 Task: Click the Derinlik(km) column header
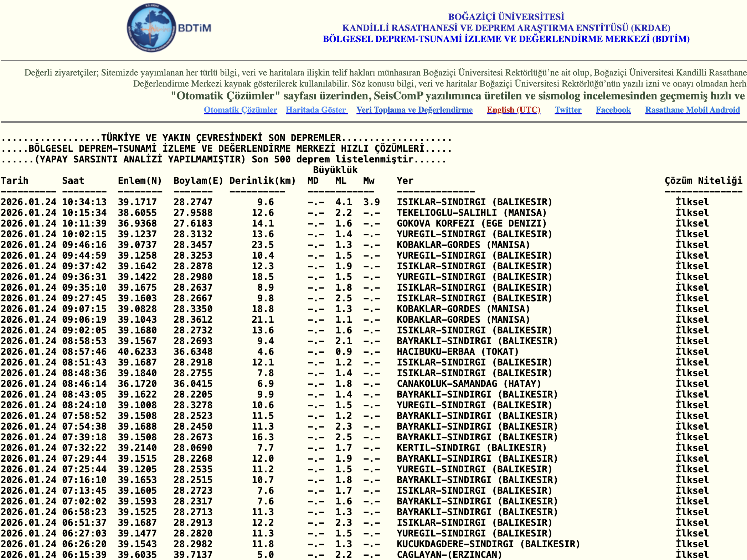point(262,181)
